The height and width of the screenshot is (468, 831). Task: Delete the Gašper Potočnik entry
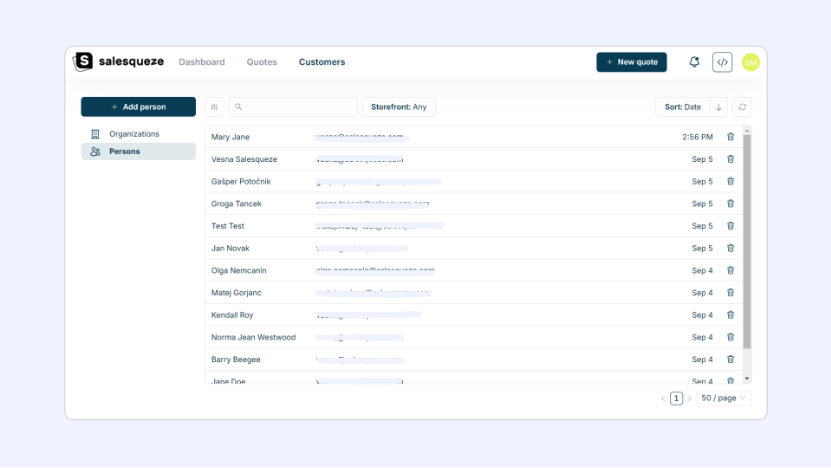point(730,181)
